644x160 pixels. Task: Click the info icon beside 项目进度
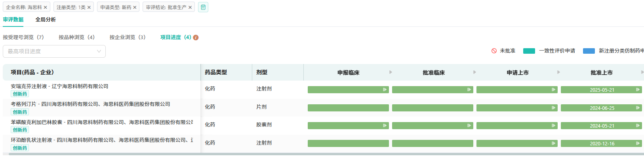(196, 38)
